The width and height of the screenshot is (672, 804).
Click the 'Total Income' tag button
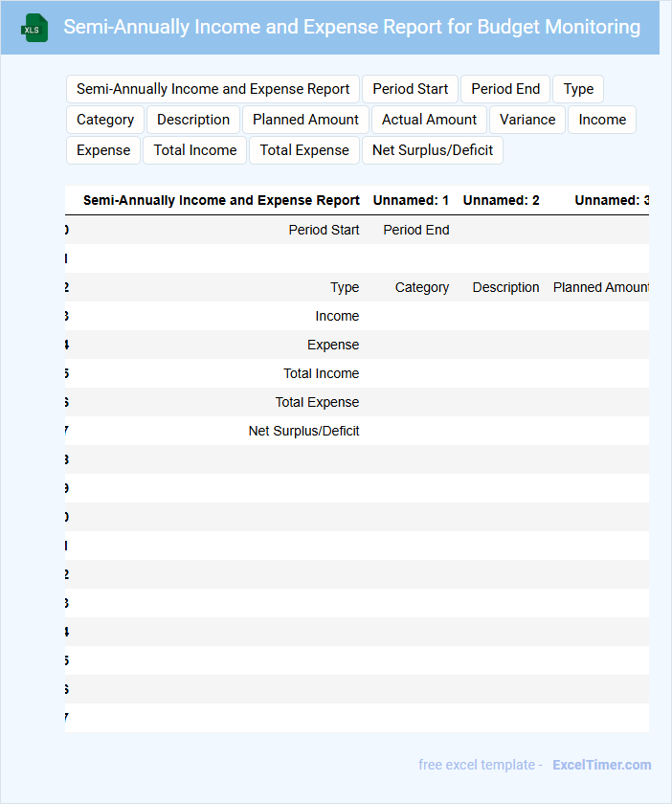click(195, 150)
